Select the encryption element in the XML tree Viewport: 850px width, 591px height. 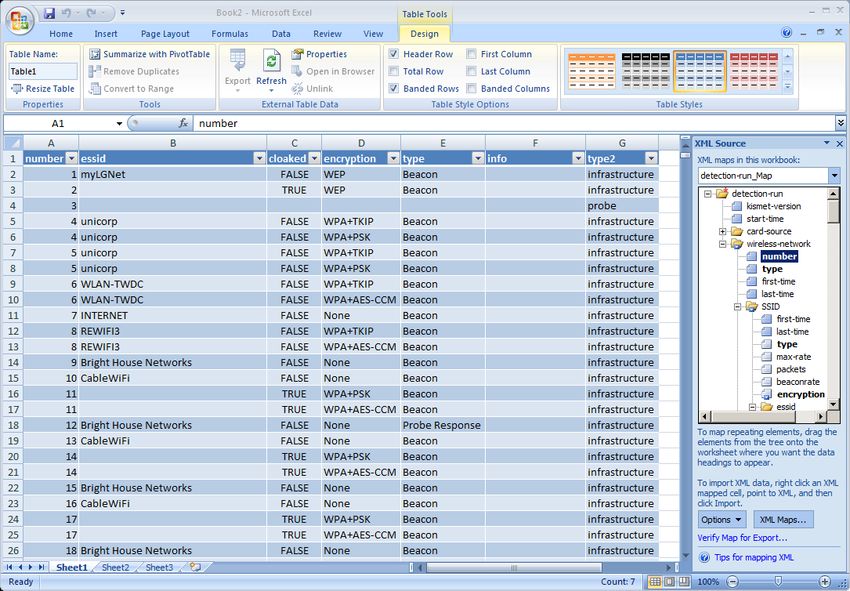coord(800,395)
